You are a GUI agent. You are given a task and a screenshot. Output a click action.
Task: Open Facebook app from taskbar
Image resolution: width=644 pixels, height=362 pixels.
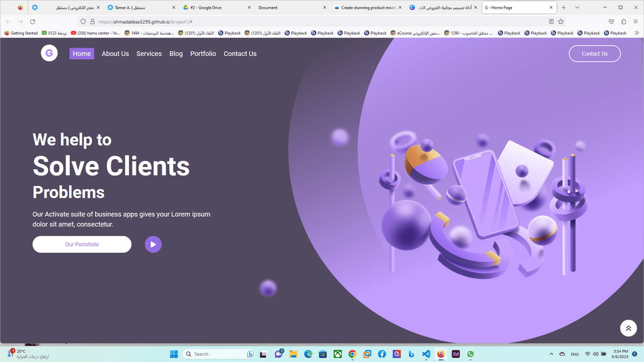pos(382,354)
